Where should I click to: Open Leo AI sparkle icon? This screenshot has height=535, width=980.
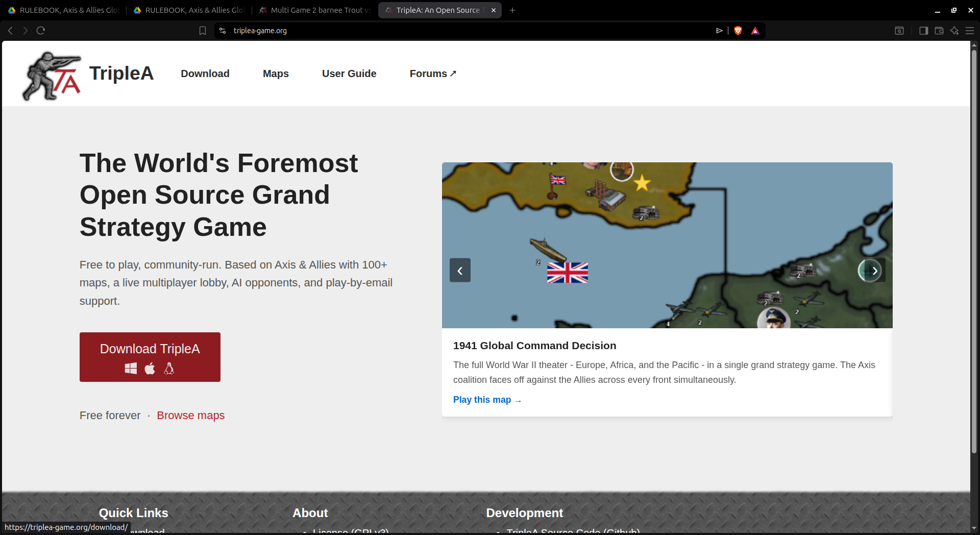(x=954, y=31)
